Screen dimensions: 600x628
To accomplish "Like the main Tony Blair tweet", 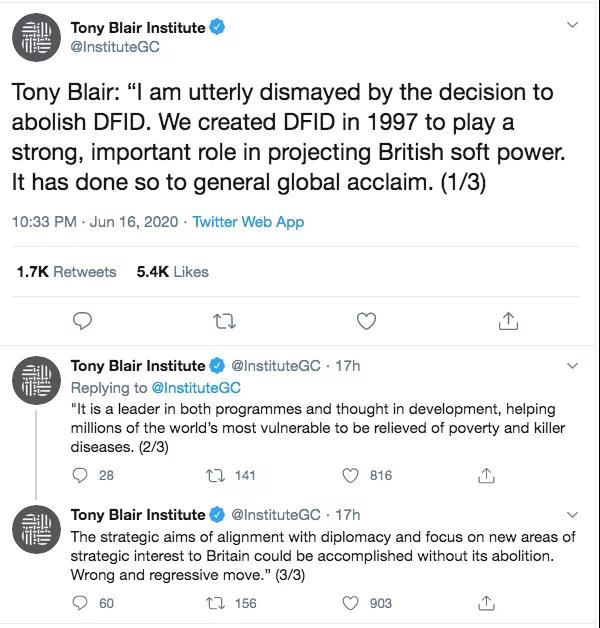I will (367, 321).
